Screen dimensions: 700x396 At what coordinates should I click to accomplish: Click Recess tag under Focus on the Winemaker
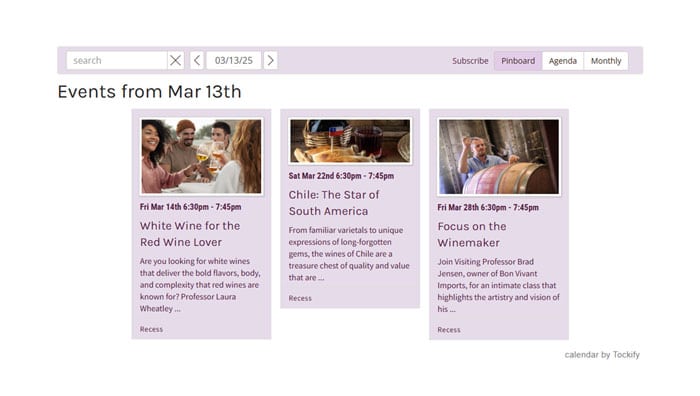[449, 330]
